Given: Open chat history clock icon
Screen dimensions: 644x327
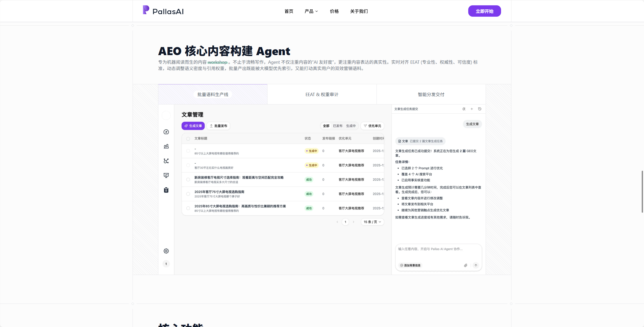Looking at the screenshot, I should click(x=480, y=109).
